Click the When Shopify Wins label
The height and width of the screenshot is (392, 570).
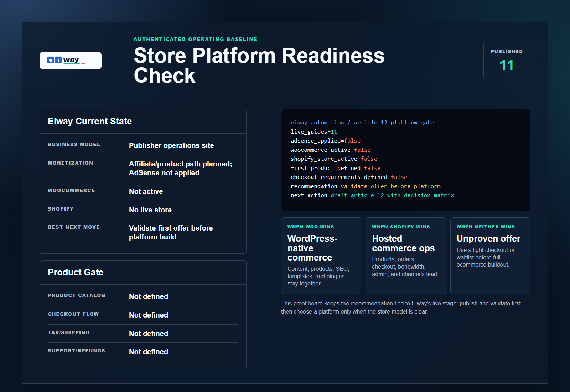[401, 227]
